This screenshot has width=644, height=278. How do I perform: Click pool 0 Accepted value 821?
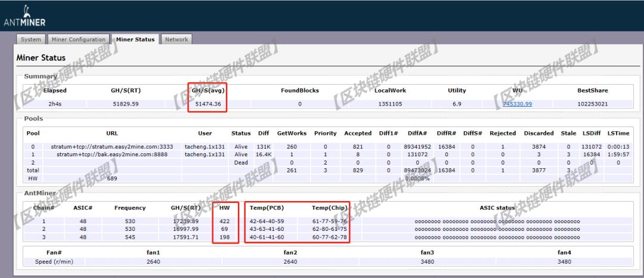357,147
